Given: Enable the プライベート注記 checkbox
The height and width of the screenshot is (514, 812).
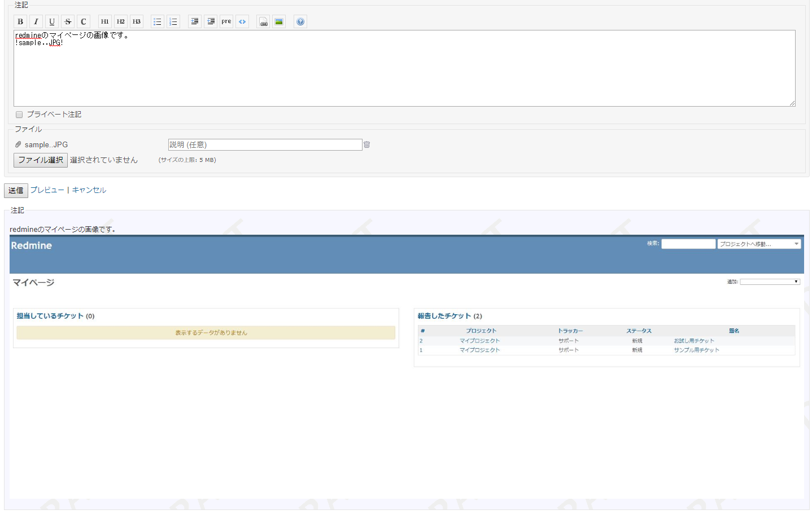Looking at the screenshot, I should point(19,114).
